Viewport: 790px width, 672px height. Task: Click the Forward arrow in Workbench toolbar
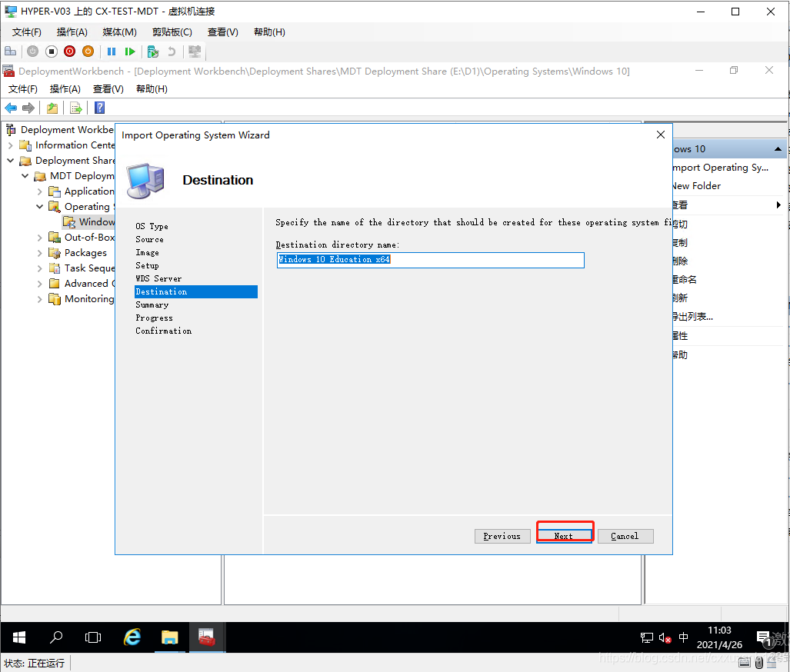(28, 108)
